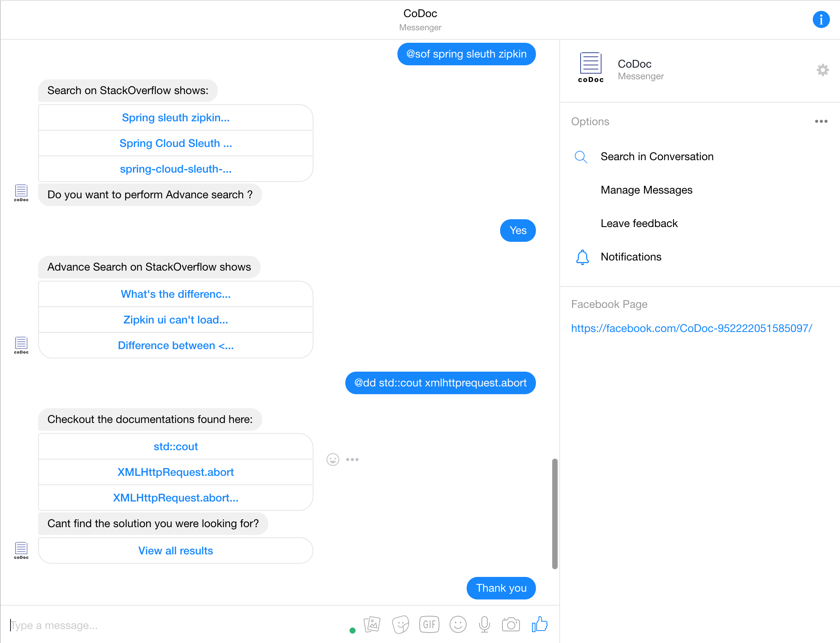Open the photo attachment icon
Image resolution: width=840 pixels, height=643 pixels.
click(x=372, y=625)
